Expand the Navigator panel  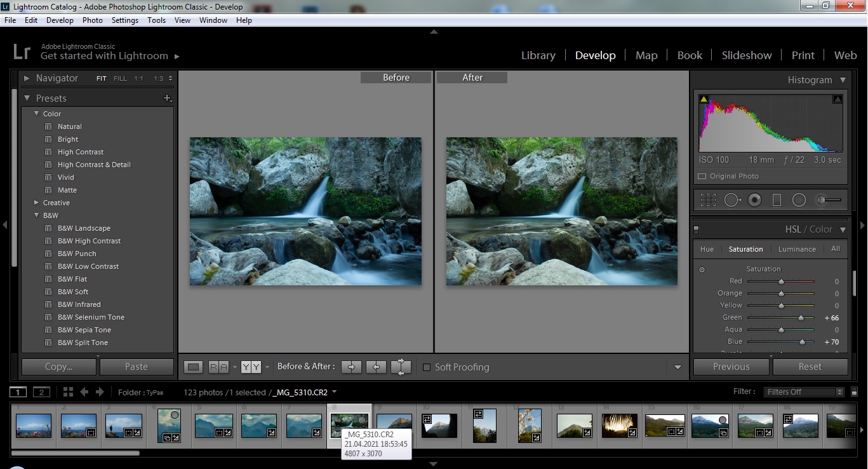[x=27, y=78]
